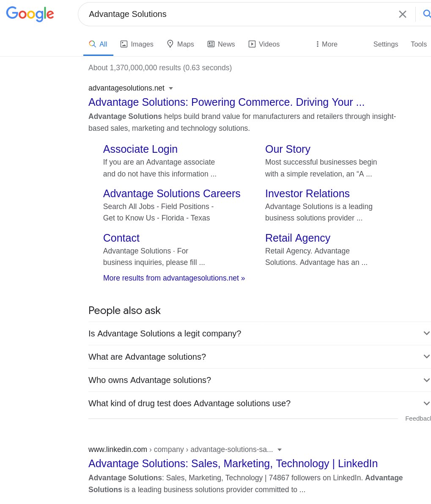Click the Videos tab play icon
Viewport: 431px width, 504px height.
click(252, 44)
